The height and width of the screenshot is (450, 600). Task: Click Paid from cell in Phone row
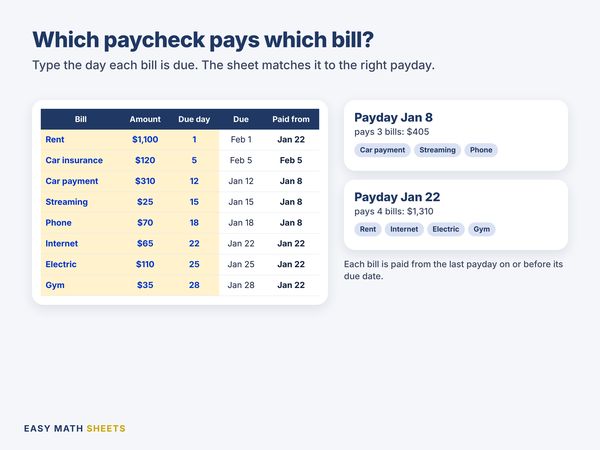(x=291, y=223)
